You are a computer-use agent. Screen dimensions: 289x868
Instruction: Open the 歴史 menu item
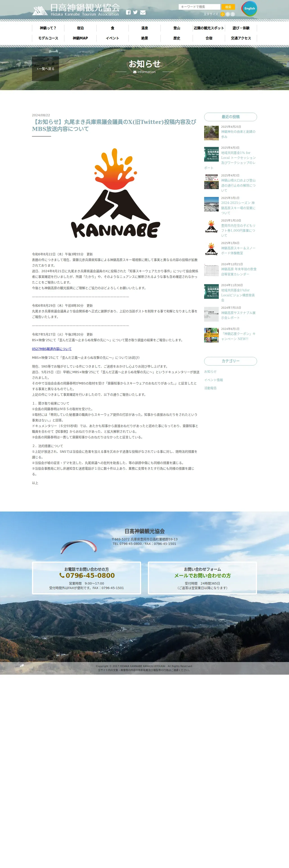[x=177, y=38]
